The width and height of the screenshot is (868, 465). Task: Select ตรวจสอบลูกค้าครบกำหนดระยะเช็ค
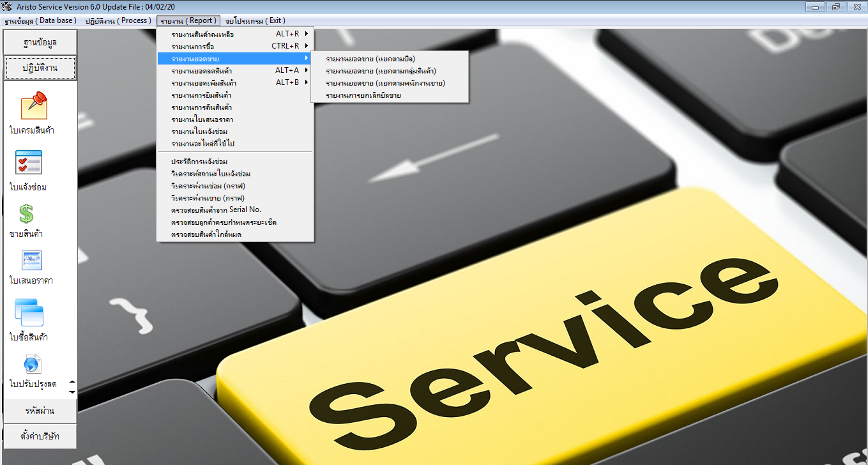tap(235, 222)
